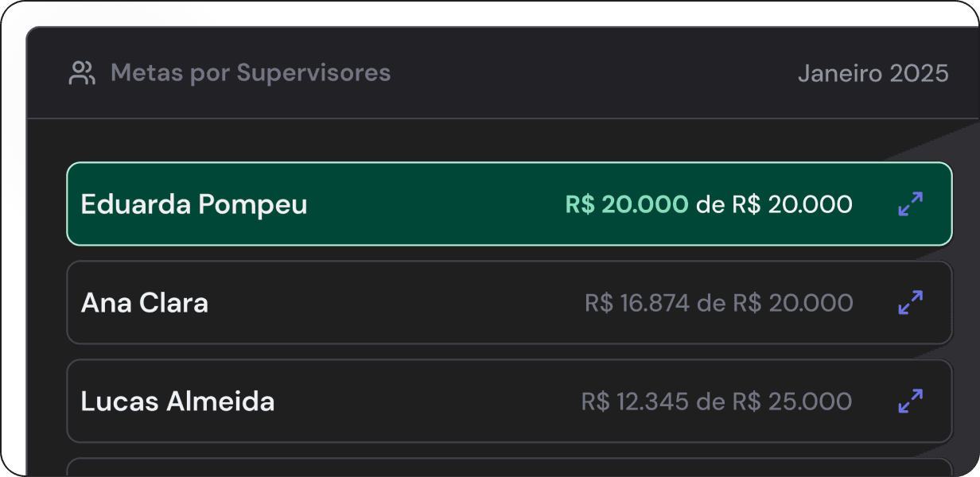Select the Ana Clara supervisor name
Screen dimensions: 980x477
coord(145,303)
